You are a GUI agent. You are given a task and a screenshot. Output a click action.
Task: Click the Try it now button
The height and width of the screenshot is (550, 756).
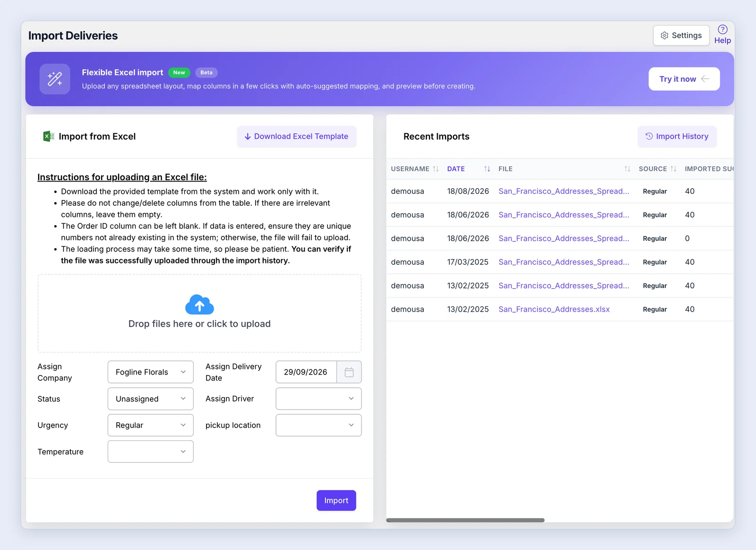pyautogui.click(x=684, y=79)
